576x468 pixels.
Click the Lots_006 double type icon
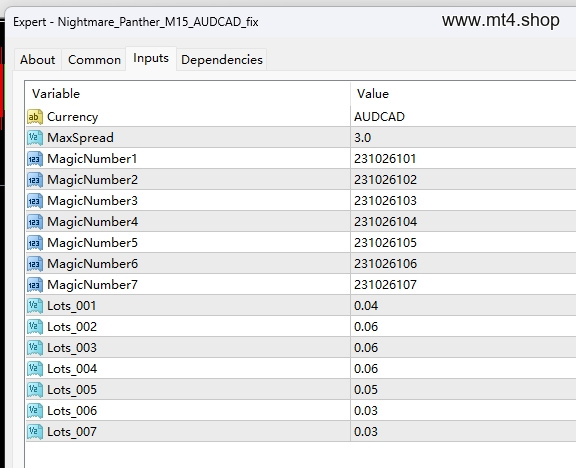(x=35, y=410)
